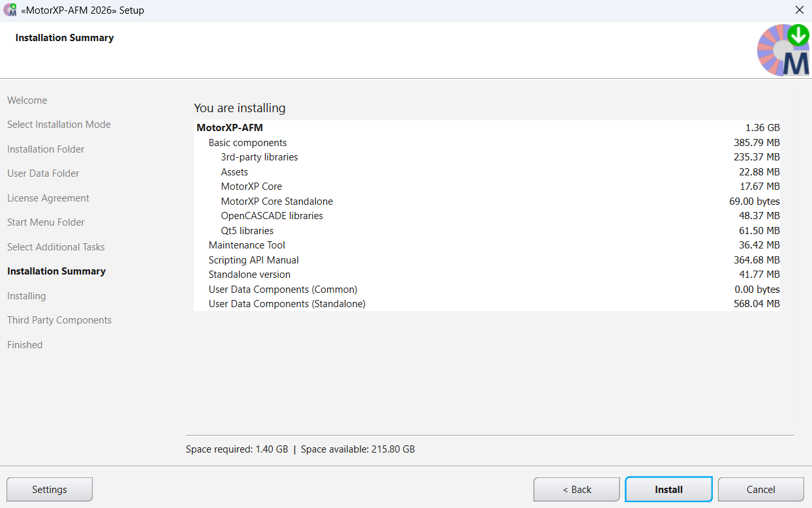The width and height of the screenshot is (812, 508).
Task: Go to the License Agreement step
Action: pos(48,198)
